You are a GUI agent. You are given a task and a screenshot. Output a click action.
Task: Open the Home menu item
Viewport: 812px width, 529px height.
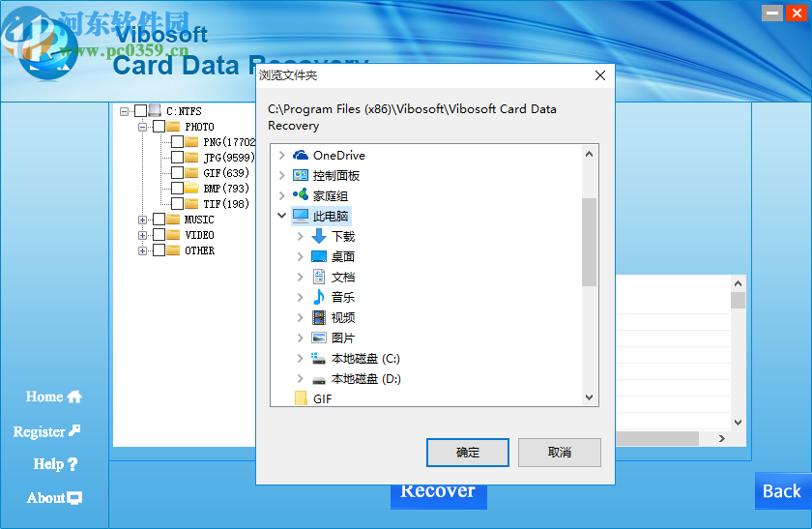[x=54, y=397]
